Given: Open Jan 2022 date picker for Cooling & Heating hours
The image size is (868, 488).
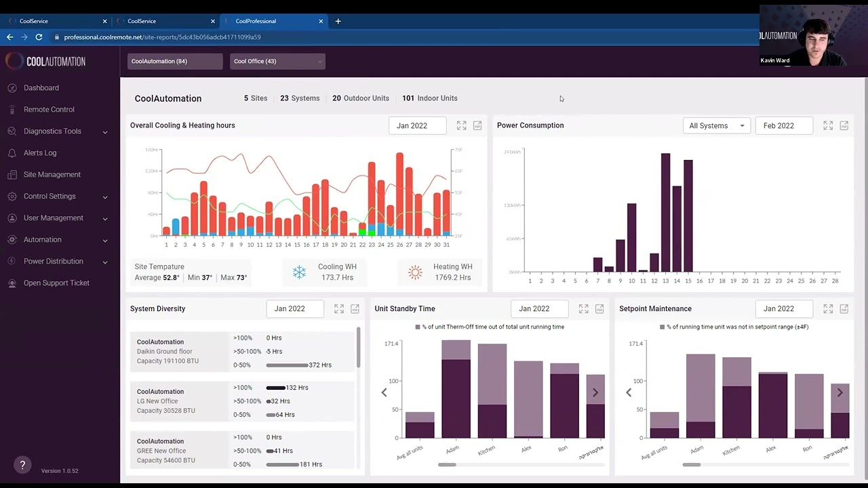Looking at the screenshot, I should pyautogui.click(x=417, y=125).
